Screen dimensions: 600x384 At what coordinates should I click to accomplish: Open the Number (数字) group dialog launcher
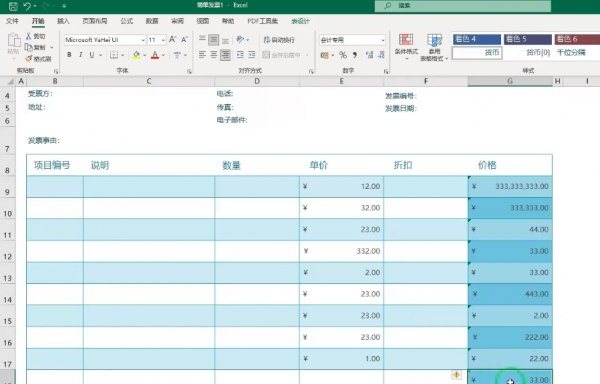click(386, 72)
